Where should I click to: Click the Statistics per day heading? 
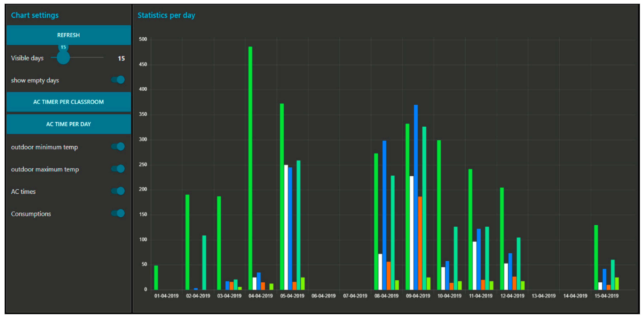[x=166, y=16]
